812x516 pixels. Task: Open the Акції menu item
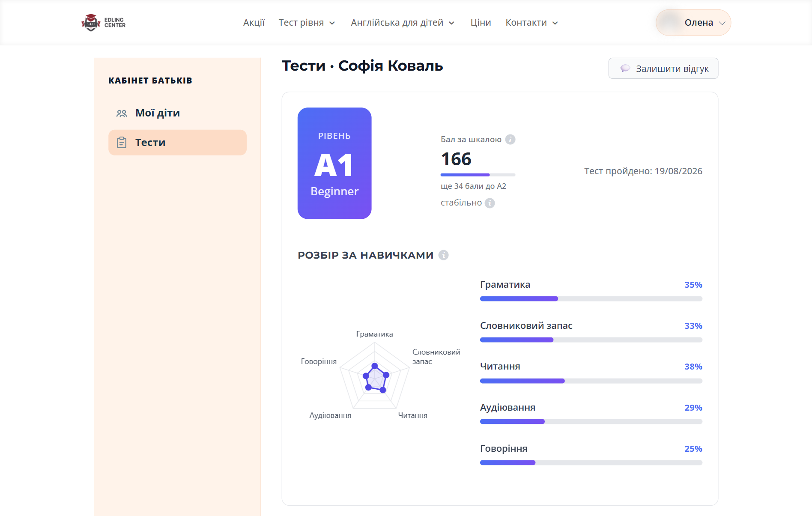point(254,23)
